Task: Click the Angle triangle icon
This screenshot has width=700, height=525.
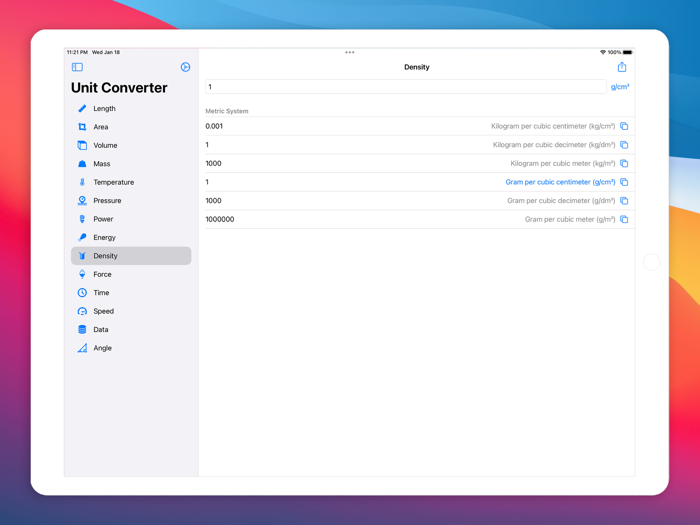Action: pyautogui.click(x=82, y=348)
